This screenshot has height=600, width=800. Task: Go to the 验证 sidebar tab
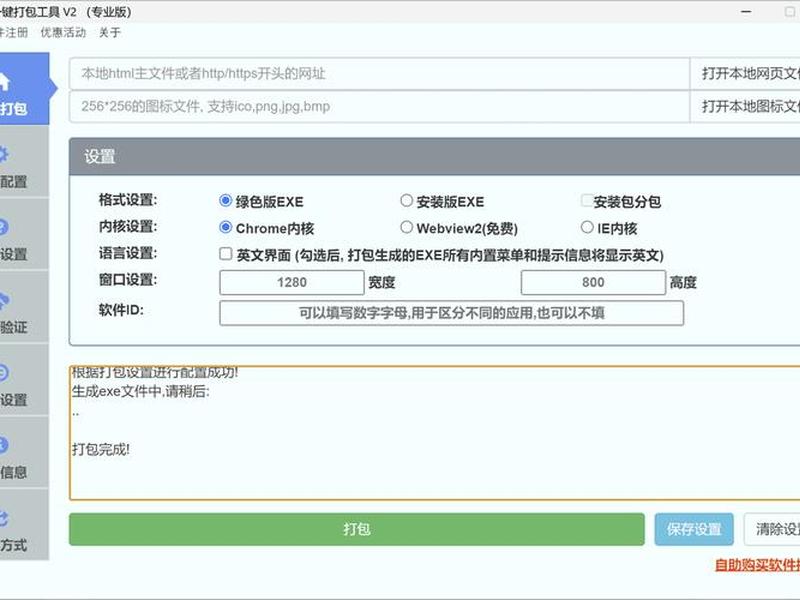click(24, 307)
